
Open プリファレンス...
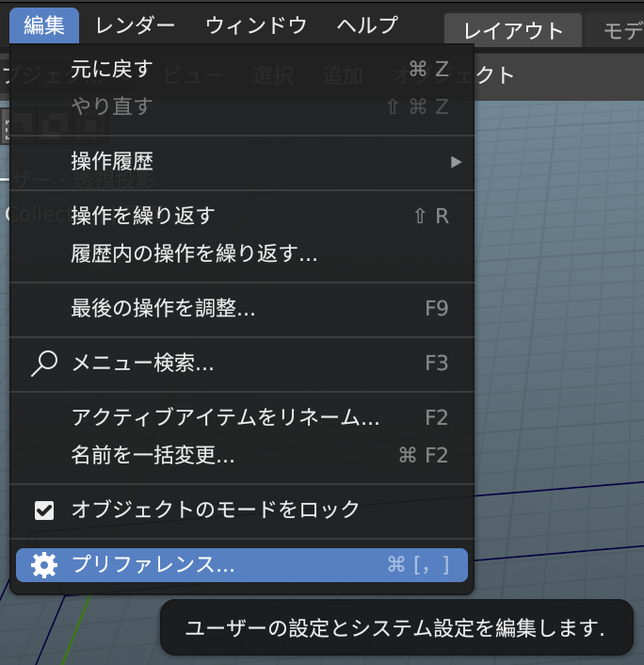pyautogui.click(x=242, y=565)
